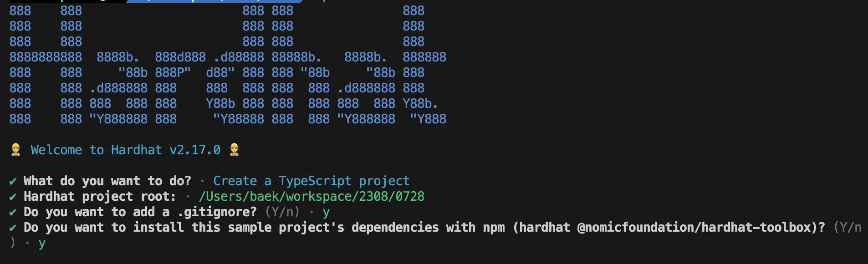The height and width of the screenshot is (264, 868).
Task: Click the install sample project's dependencies question
Action: 424,228
